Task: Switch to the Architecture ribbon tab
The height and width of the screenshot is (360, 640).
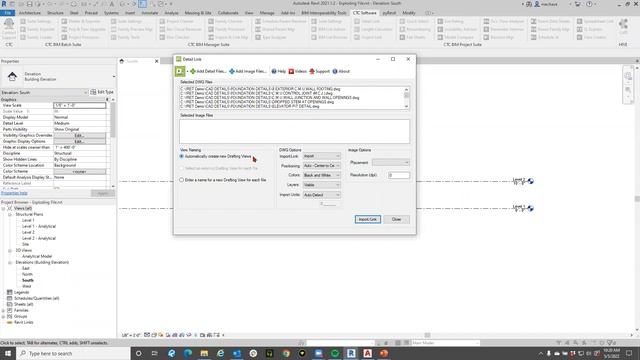Action: tap(30, 13)
